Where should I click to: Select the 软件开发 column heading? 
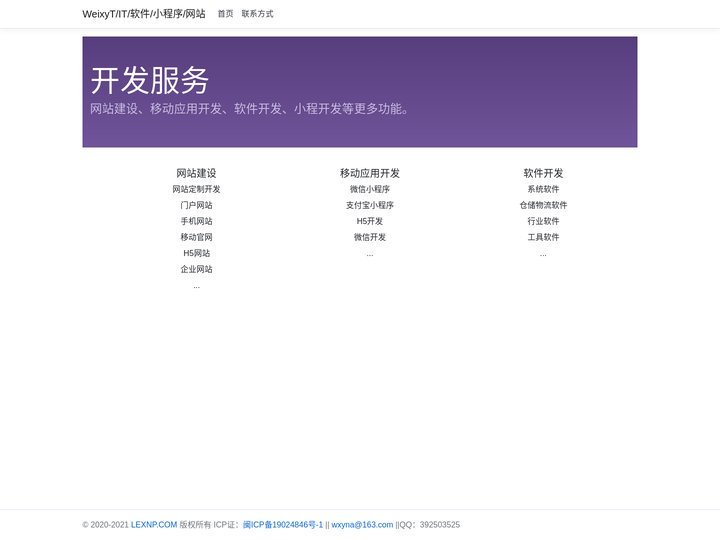click(543, 173)
